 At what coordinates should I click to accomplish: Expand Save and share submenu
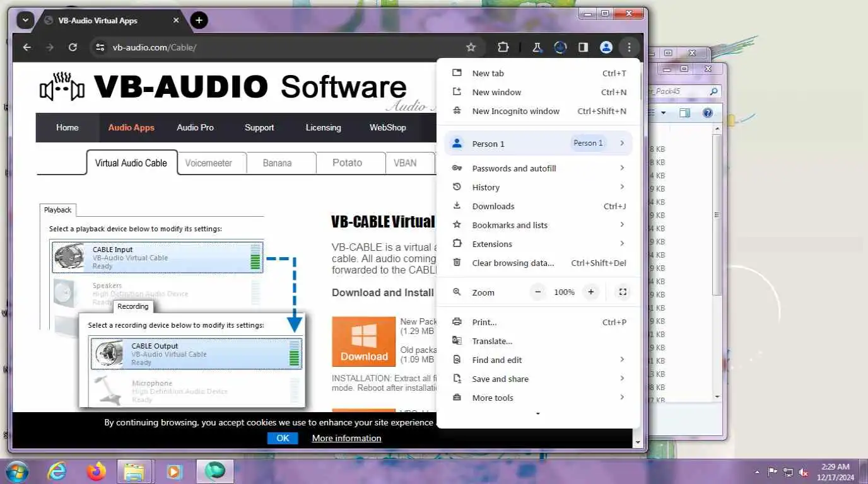[539, 379]
